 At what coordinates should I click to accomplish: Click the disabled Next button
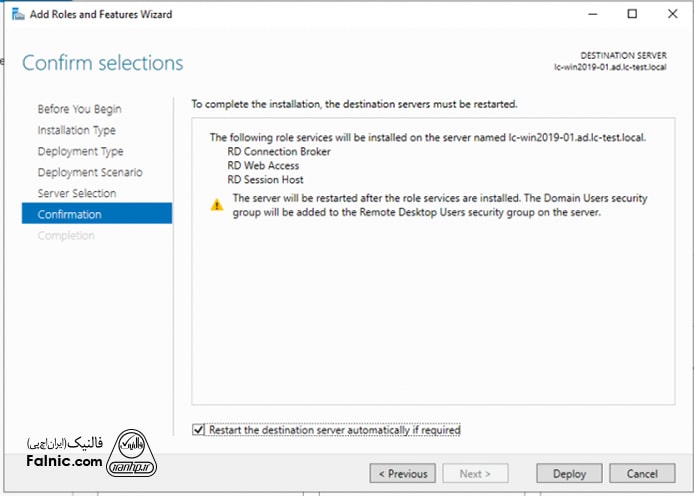(475, 473)
